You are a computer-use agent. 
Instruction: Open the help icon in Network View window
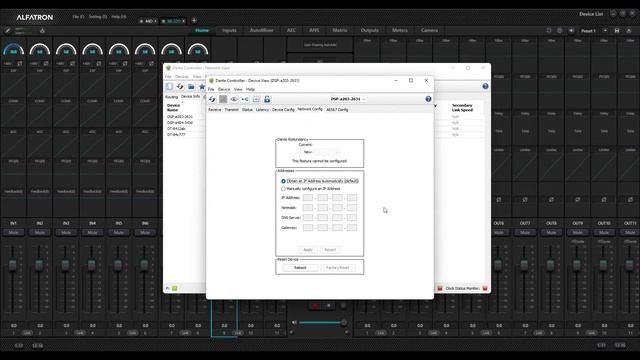pos(485,86)
